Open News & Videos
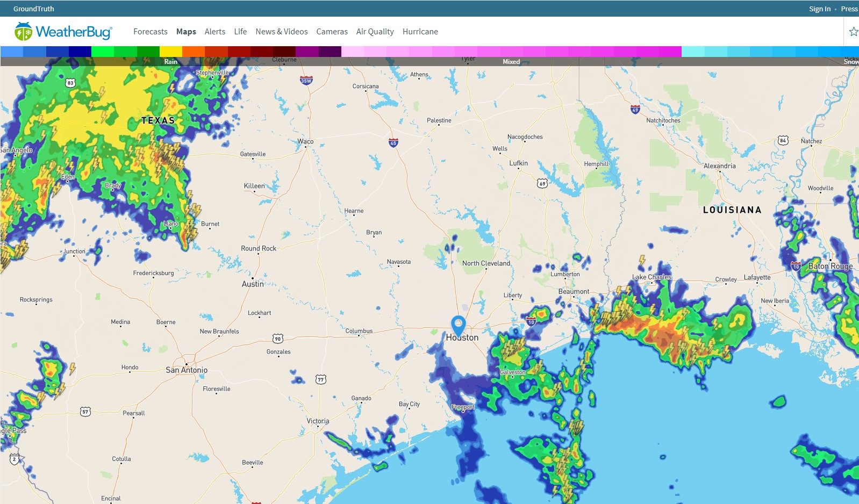859x504 pixels. [282, 32]
